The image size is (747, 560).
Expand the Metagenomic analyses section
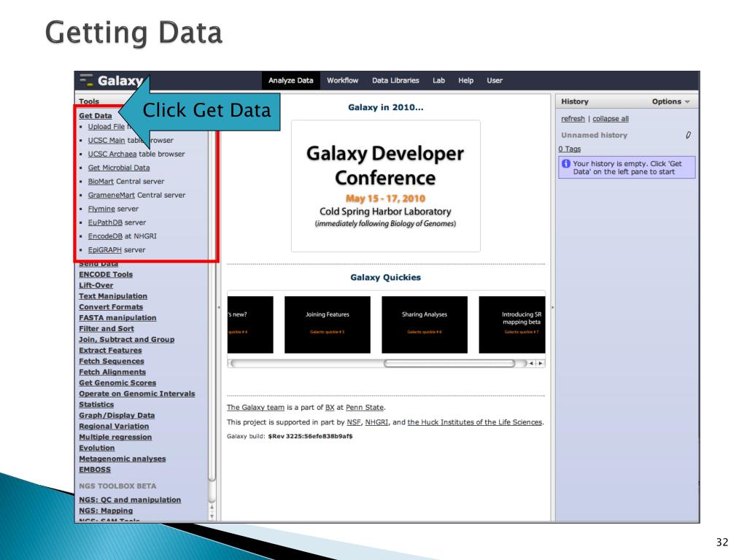tap(123, 459)
